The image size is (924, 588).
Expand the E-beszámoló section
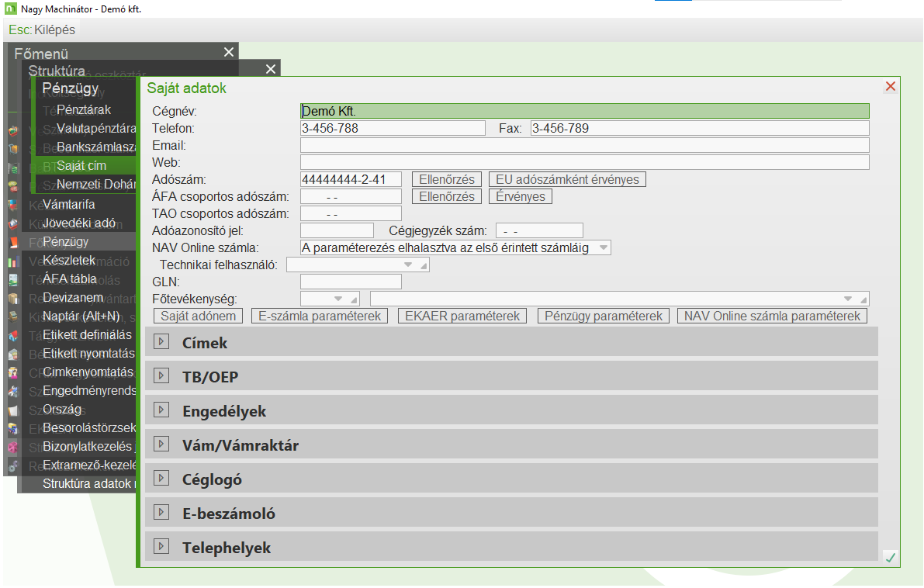coord(161,513)
